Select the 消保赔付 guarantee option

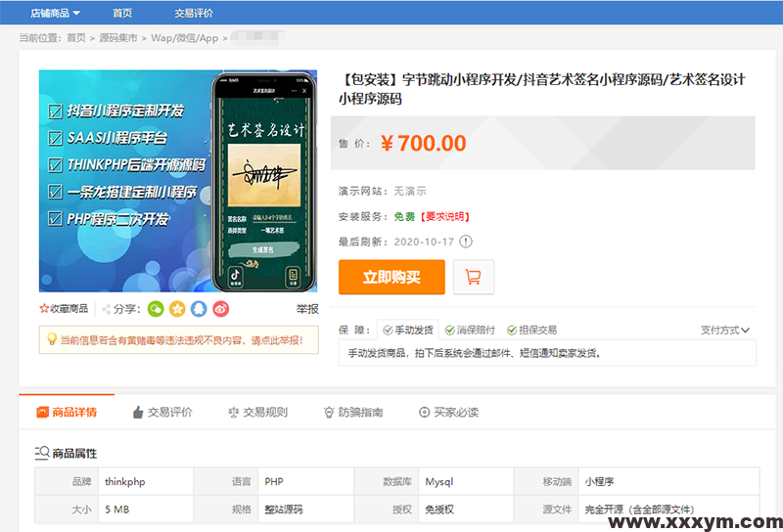click(x=469, y=331)
